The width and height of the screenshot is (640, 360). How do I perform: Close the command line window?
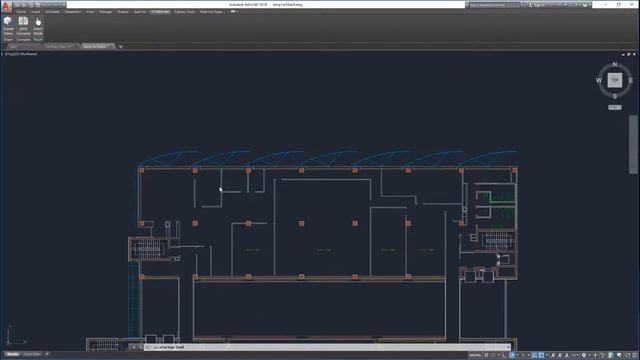(134, 347)
